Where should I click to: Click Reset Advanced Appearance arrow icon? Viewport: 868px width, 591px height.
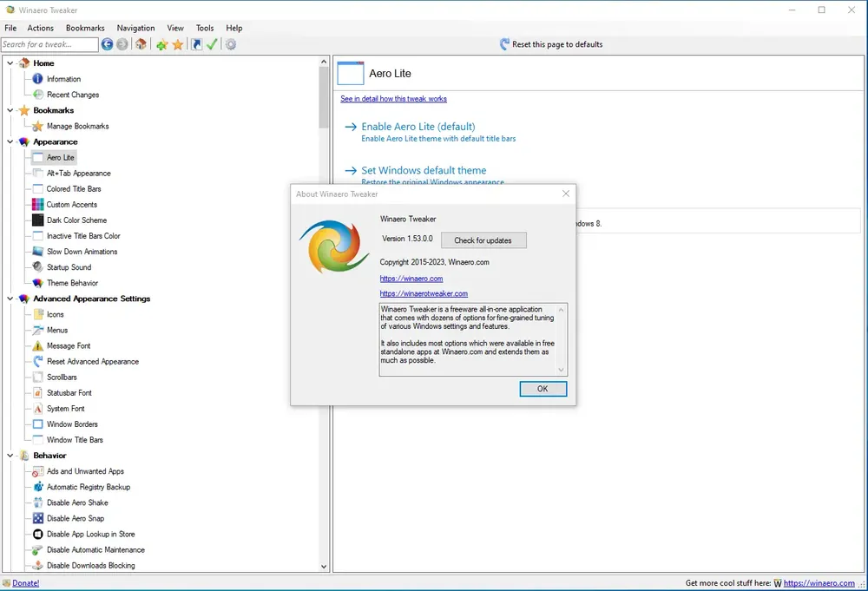(x=37, y=361)
